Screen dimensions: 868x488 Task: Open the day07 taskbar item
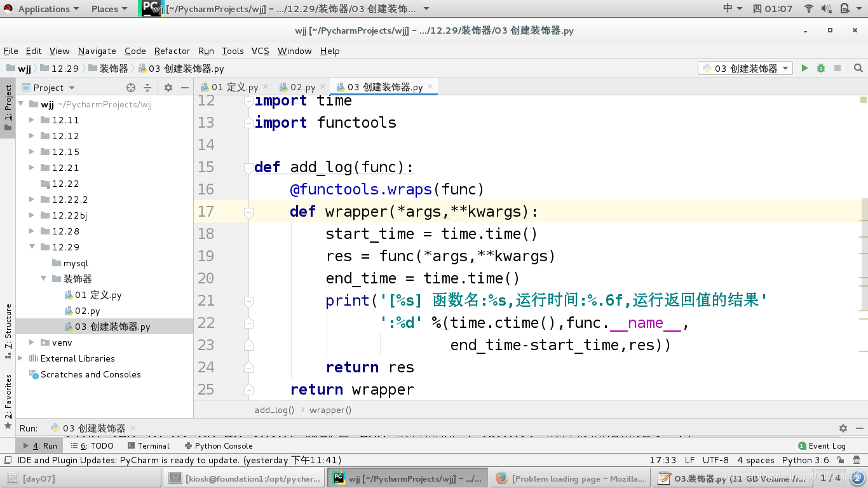click(81, 478)
